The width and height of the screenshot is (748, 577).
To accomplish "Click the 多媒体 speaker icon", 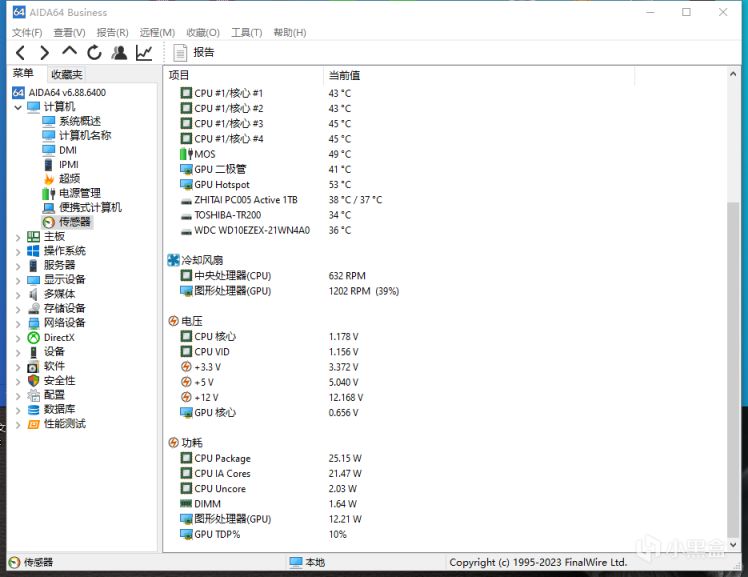I will coord(33,294).
